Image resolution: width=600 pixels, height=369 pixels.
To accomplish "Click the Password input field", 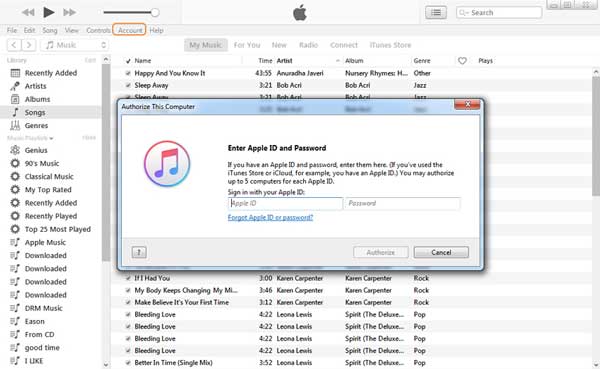I will pos(402,203).
